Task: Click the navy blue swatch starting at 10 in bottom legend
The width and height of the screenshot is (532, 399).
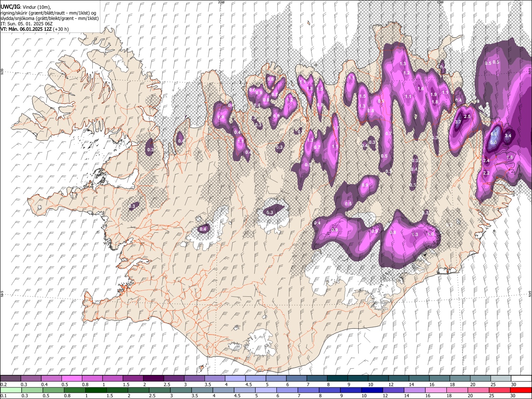Action: click(372, 390)
